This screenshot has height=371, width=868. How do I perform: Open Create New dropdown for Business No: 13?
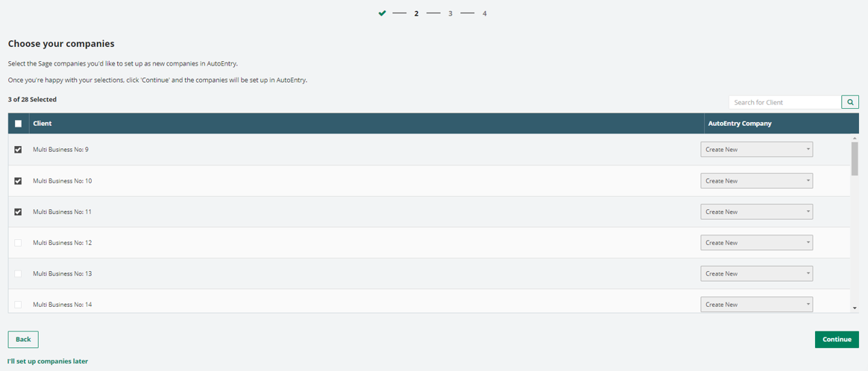tap(756, 274)
